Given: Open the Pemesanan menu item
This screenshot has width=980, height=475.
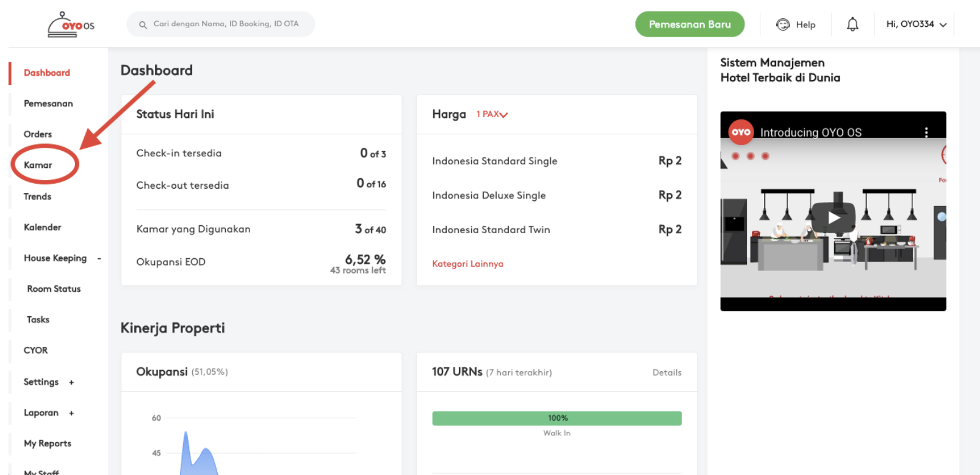Looking at the screenshot, I should pos(48,104).
